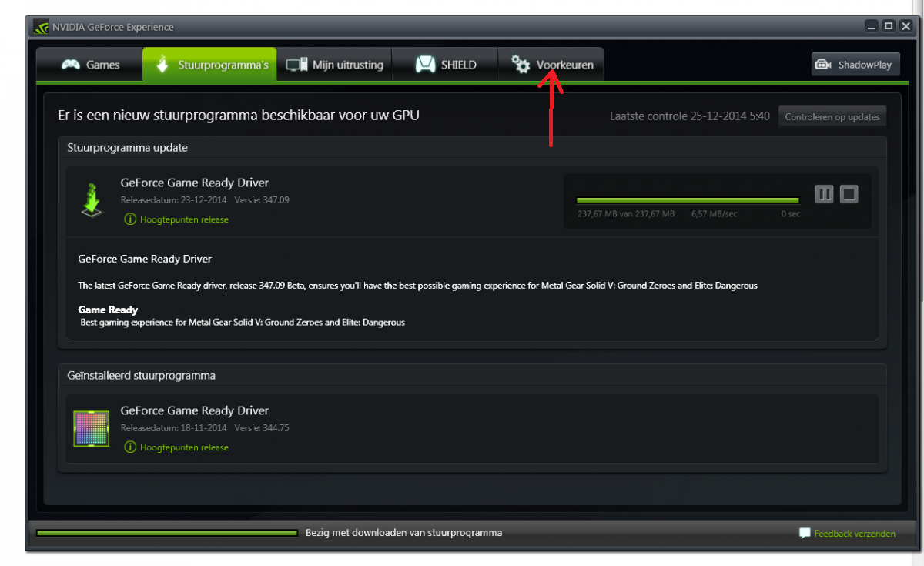This screenshot has width=924, height=566.
Task: Click the green download arrow driver icon
Action: point(92,199)
